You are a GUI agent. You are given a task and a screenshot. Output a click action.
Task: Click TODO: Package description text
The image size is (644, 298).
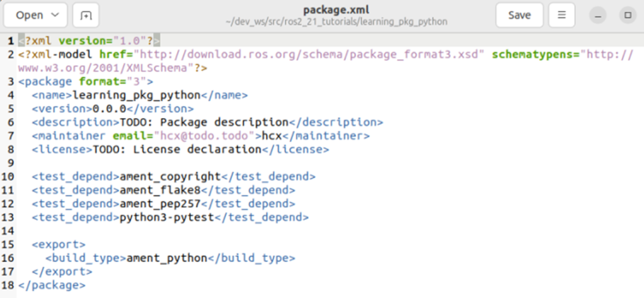204,122
